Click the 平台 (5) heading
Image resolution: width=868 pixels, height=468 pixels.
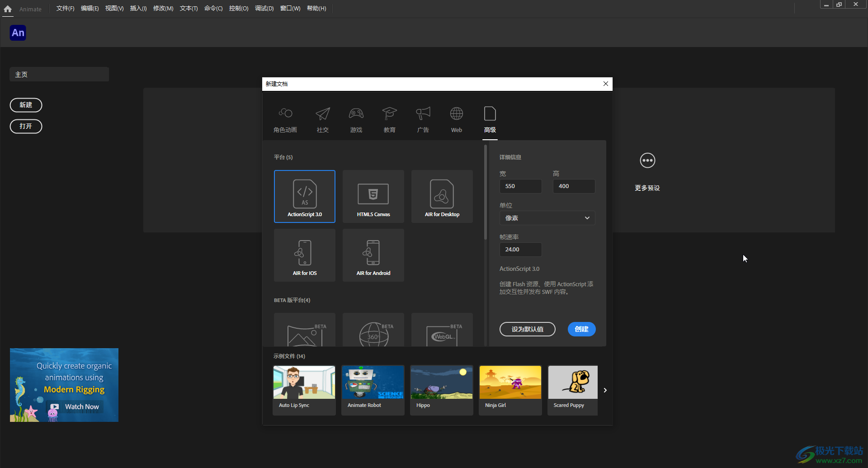pos(283,157)
